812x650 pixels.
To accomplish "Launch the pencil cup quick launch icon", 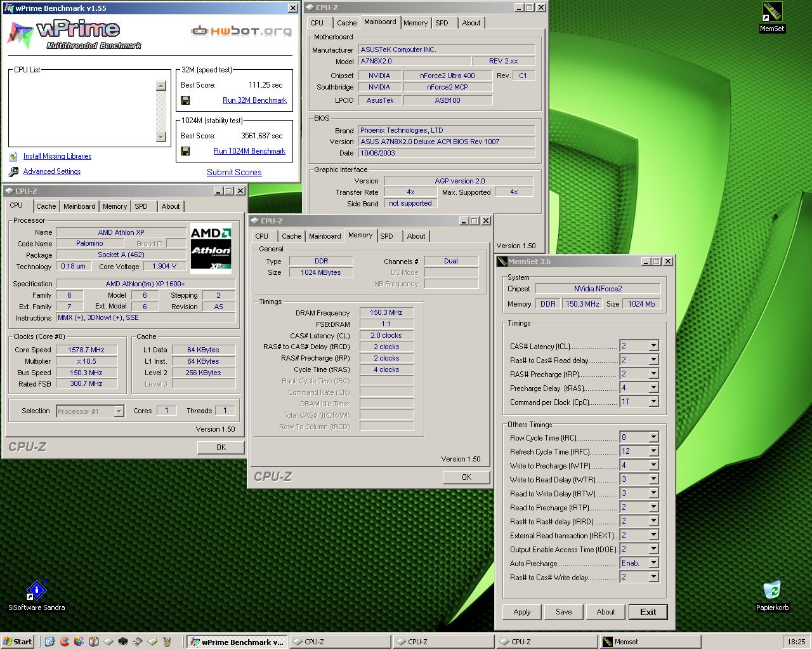I will pyautogui.click(x=167, y=642).
